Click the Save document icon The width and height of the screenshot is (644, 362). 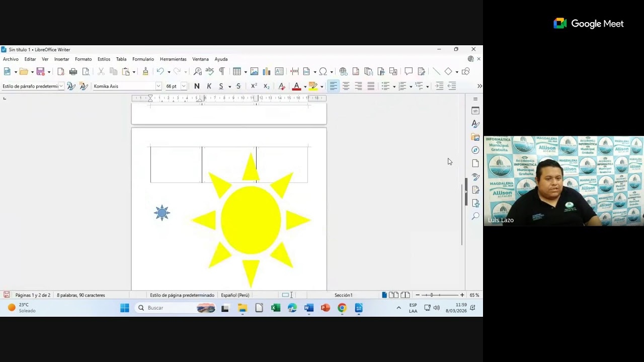tap(40, 71)
